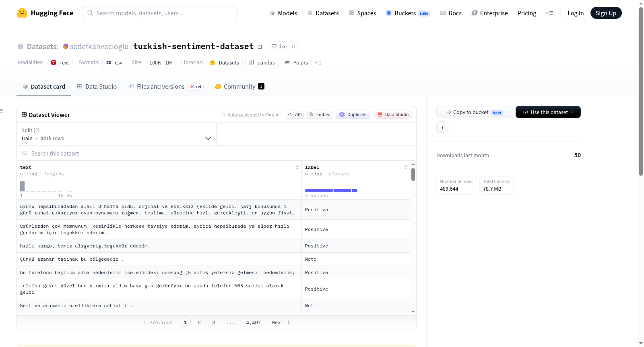Select the pandas library tag
644x347 pixels.
[x=262, y=62]
